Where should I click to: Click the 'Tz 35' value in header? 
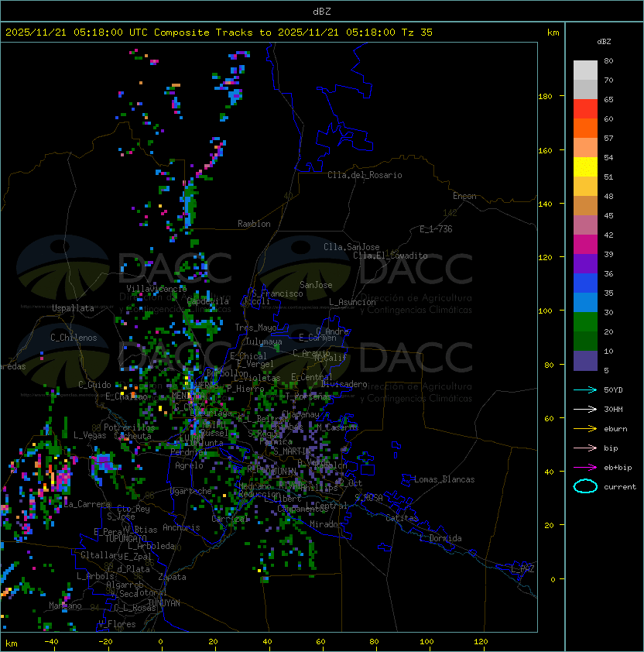[417, 33]
